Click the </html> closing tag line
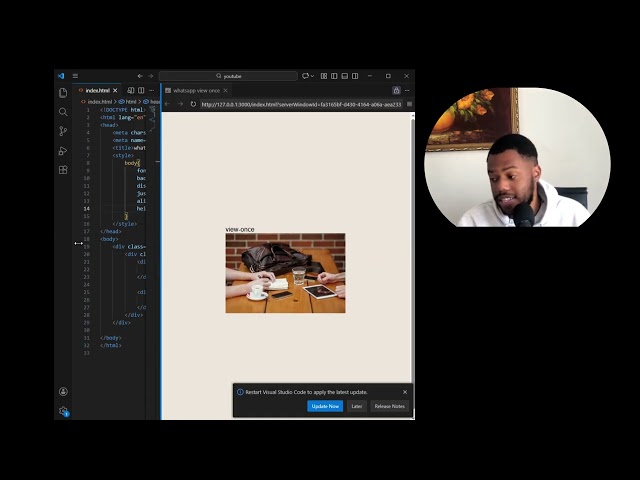This screenshot has width=640, height=480. click(111, 345)
